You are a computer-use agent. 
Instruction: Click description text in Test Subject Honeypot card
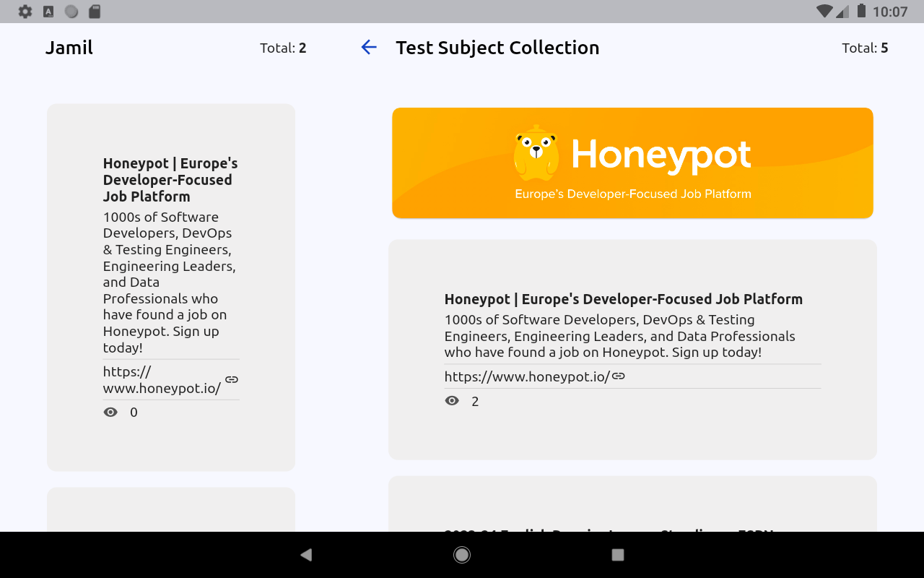[620, 336]
